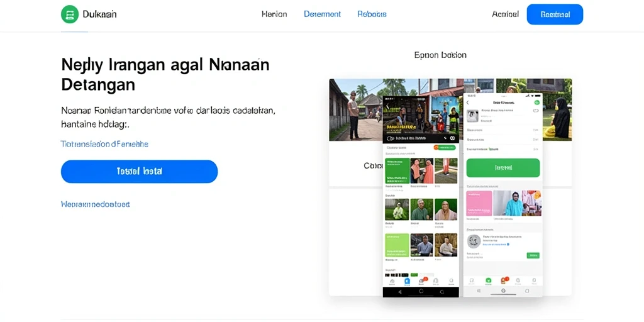This screenshot has width=644, height=322.
Task: Open the two women in orange thumbnail
Action: (422, 170)
